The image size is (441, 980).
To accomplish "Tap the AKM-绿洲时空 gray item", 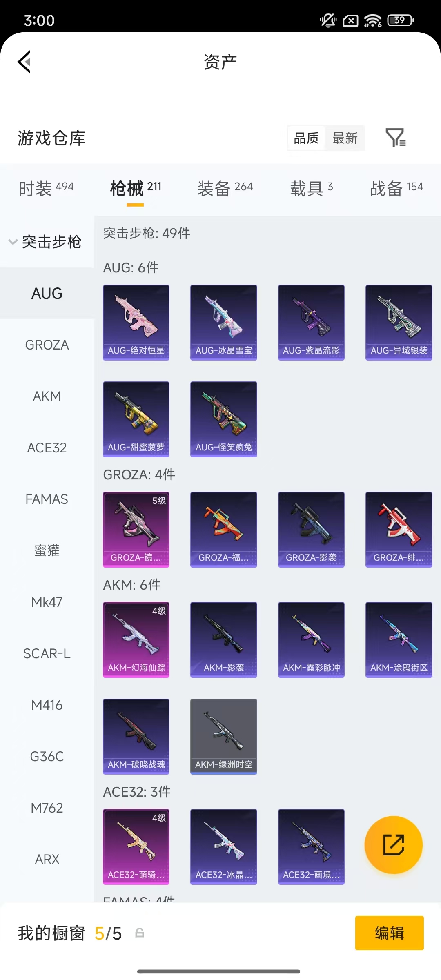I will (x=224, y=737).
